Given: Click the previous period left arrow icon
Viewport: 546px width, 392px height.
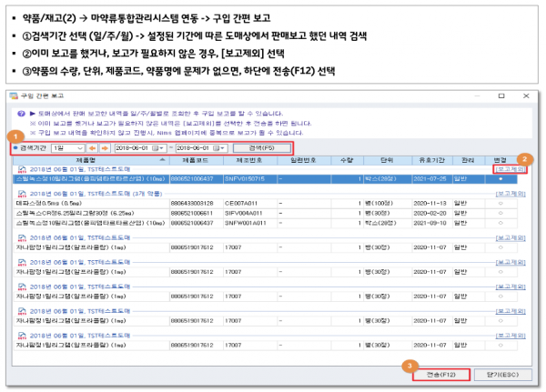Looking at the screenshot, I should click(x=92, y=147).
